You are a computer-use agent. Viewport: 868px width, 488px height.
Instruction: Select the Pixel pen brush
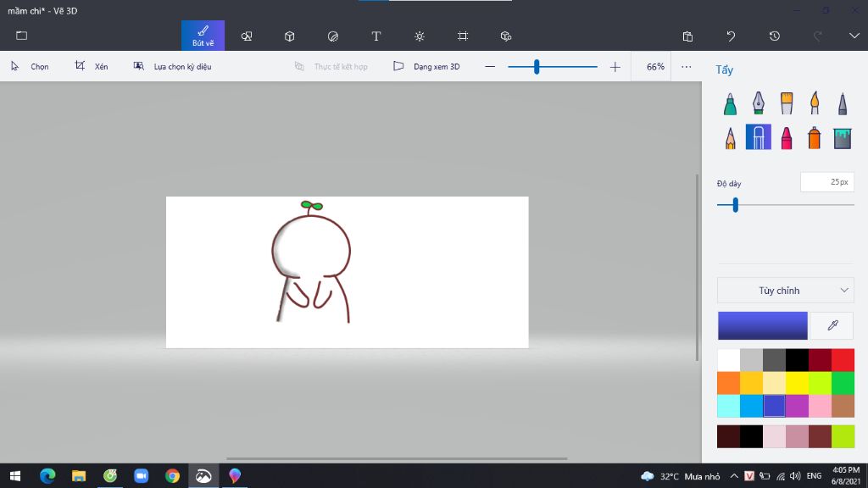click(843, 104)
